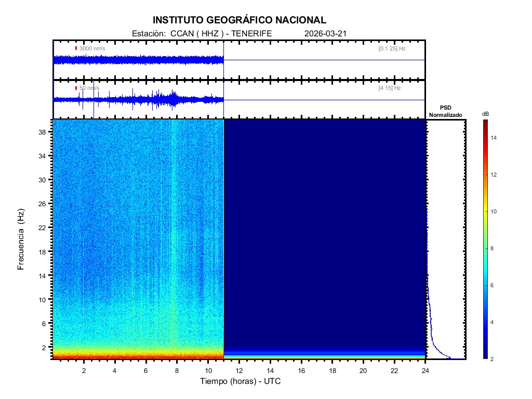Select the [4 15] Hz filter label
The width and height of the screenshot is (532, 399).
click(x=390, y=88)
